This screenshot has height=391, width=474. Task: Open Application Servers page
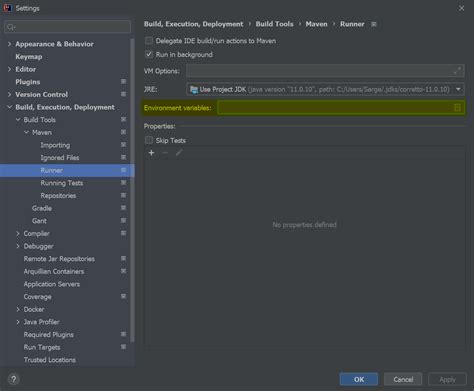(52, 284)
